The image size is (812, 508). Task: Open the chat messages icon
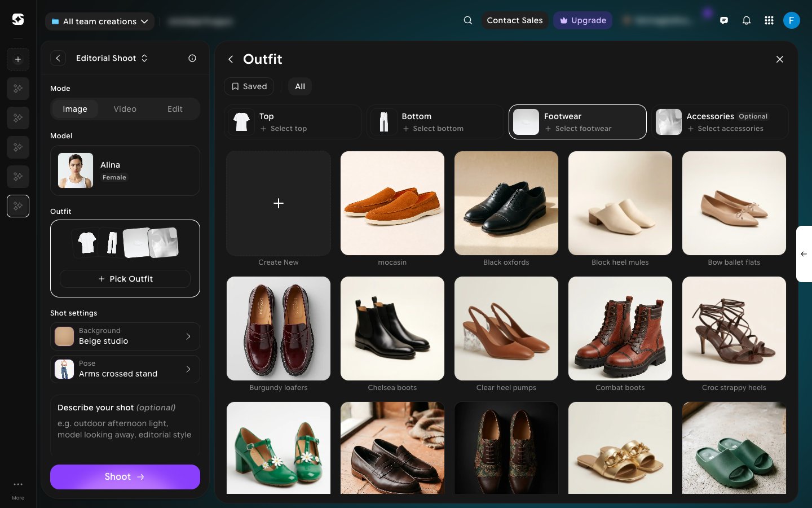point(724,20)
